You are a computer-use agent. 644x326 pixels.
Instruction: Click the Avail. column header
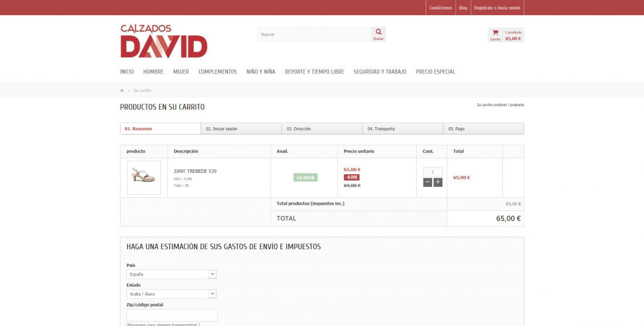pos(283,151)
